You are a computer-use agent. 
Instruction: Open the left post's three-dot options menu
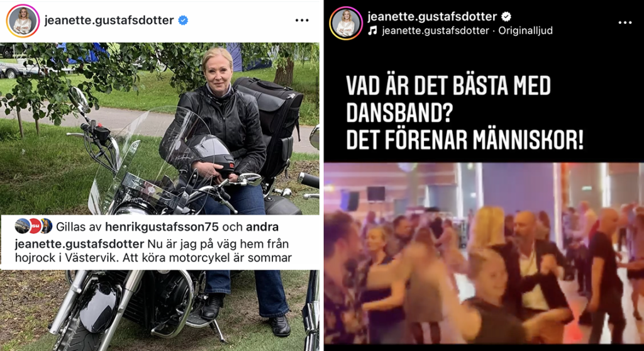pos(302,20)
